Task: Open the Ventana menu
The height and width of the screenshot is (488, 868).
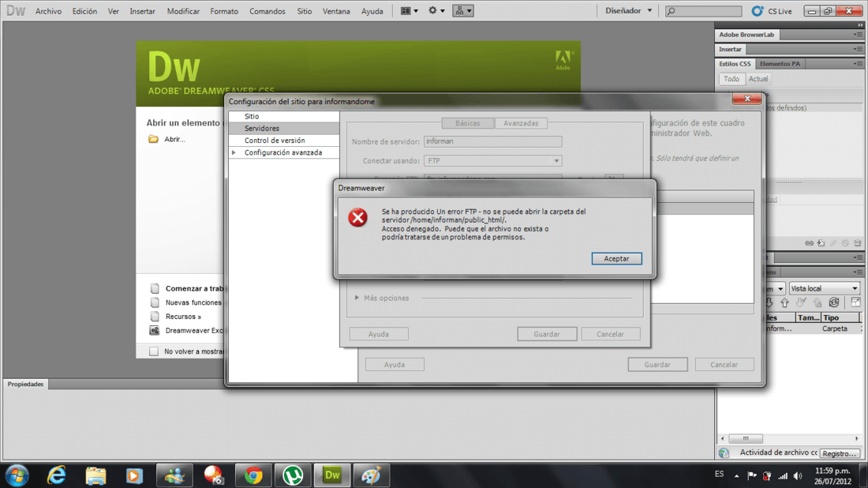Action: pyautogui.click(x=336, y=11)
